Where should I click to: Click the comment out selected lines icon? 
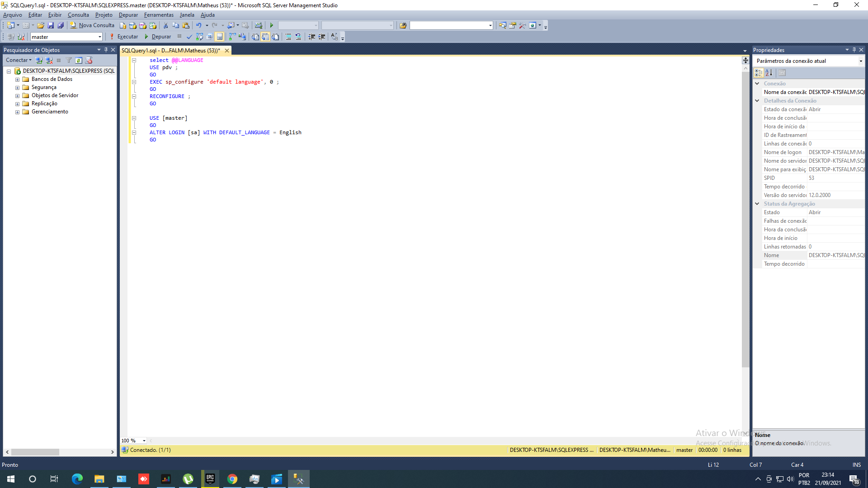(x=288, y=37)
